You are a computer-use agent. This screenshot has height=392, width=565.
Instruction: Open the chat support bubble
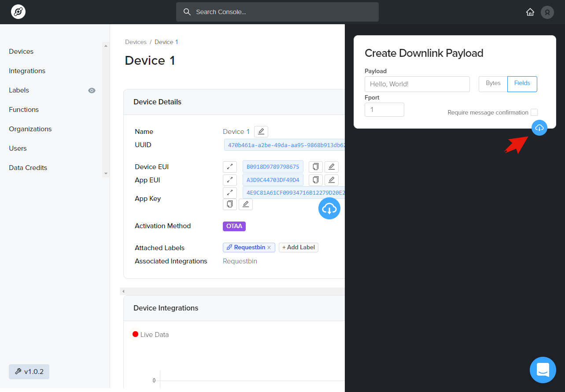tap(543, 370)
